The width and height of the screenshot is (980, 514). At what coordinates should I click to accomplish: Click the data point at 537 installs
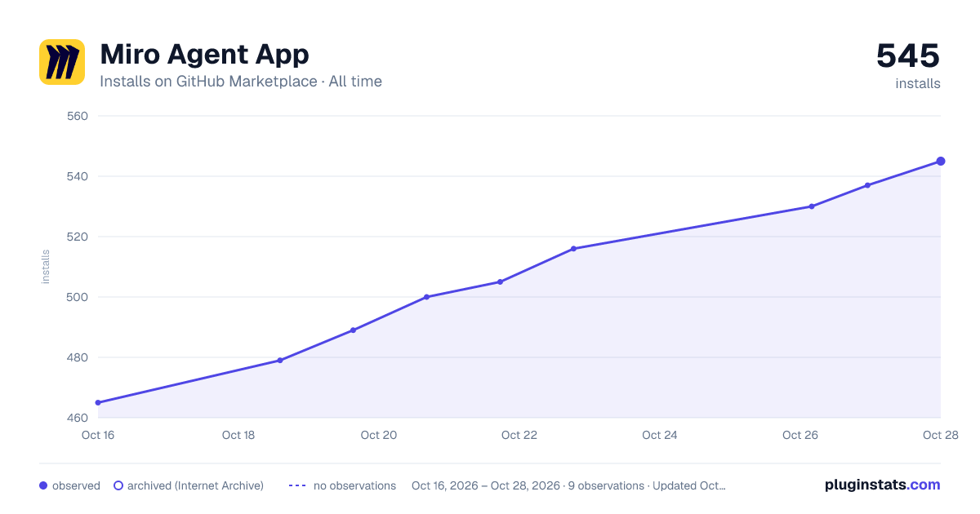[867, 185]
